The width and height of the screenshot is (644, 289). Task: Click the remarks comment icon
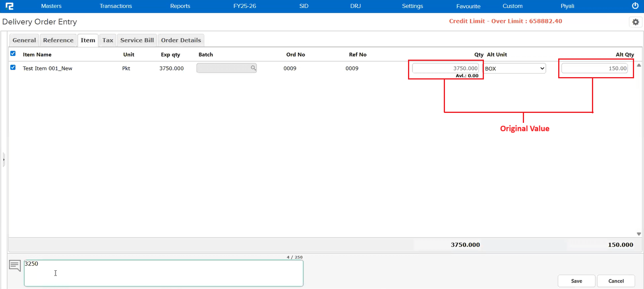[15, 265]
